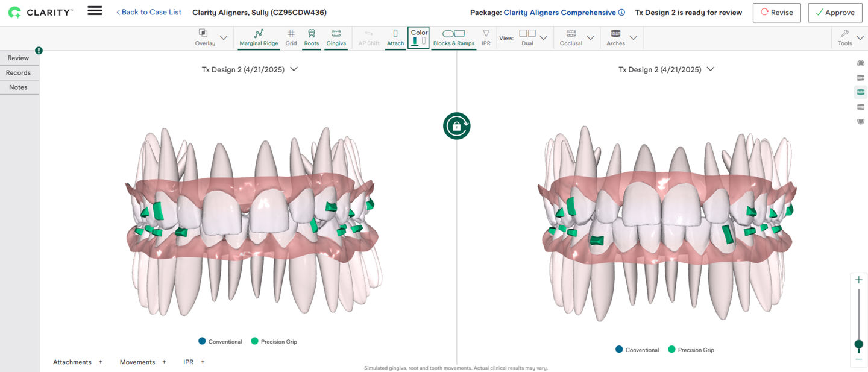Toggle the Attach attachments display
The width and height of the screenshot is (868, 372).
395,37
